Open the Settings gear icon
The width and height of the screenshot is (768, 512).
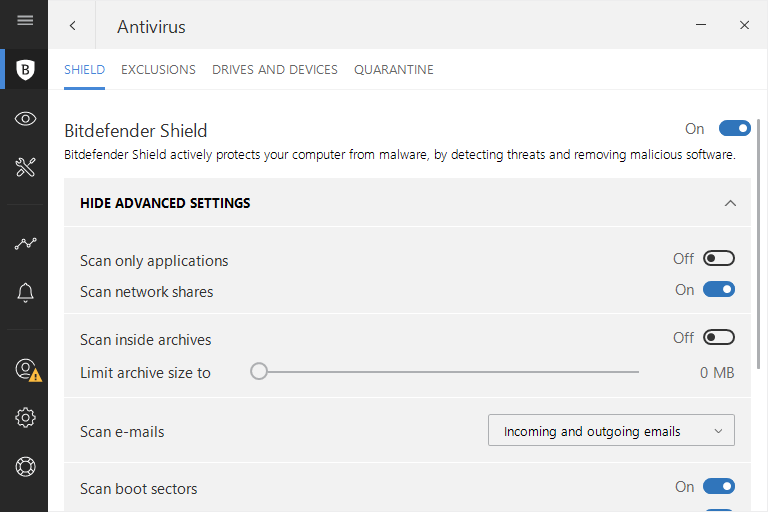26,417
